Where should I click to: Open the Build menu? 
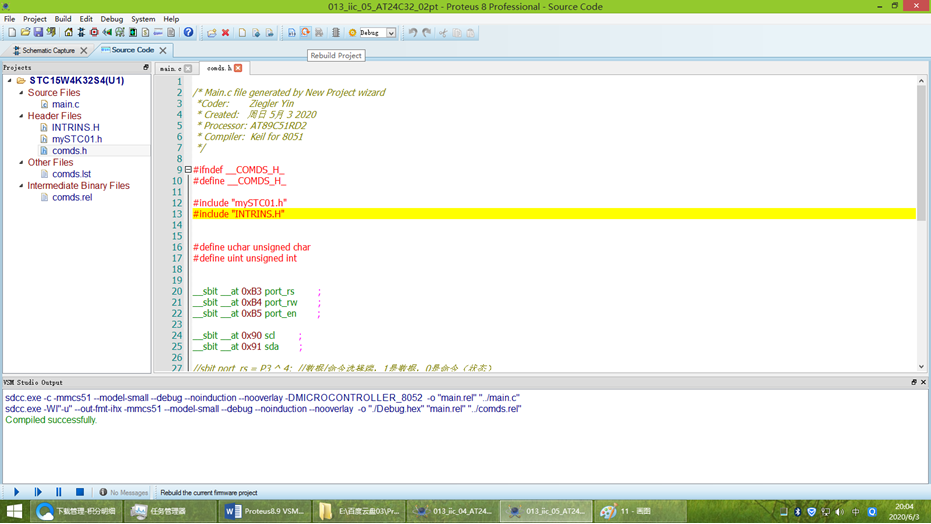pyautogui.click(x=62, y=19)
